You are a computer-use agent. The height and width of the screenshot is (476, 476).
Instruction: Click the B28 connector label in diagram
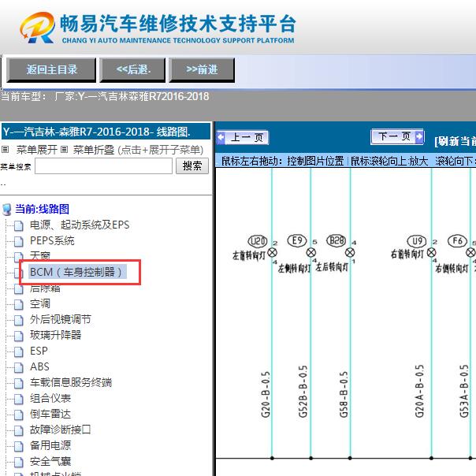pyautogui.click(x=337, y=240)
